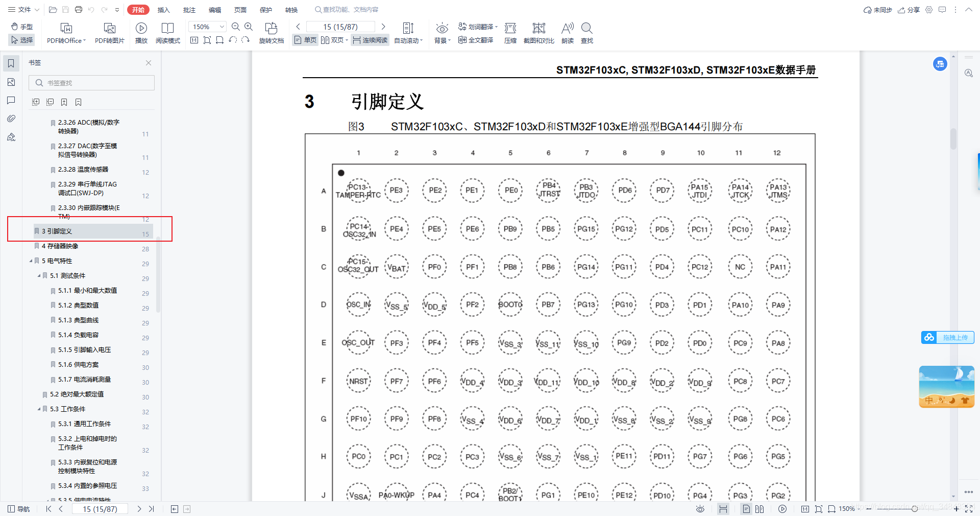Open bookmark 4 存储器映像
This screenshot has height=516, width=980.
(x=60, y=246)
